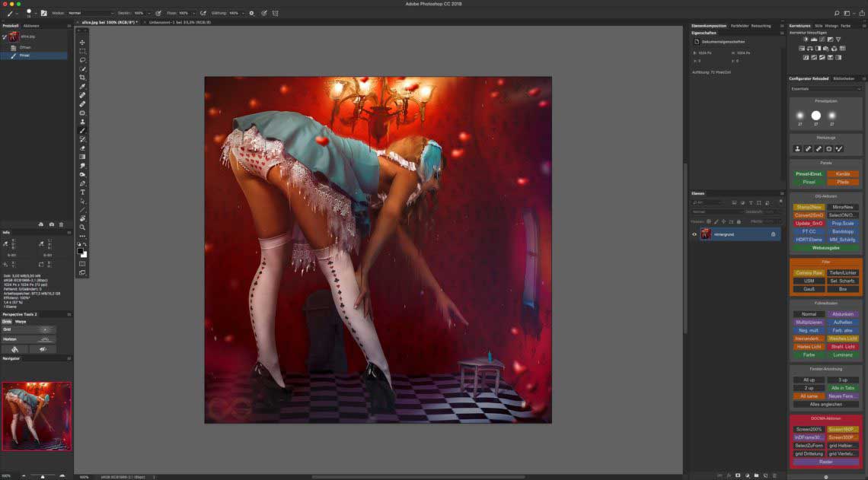Viewport: 868px width, 480px height.
Task: Click the Navigator preview thumbnail
Action: click(x=36, y=416)
